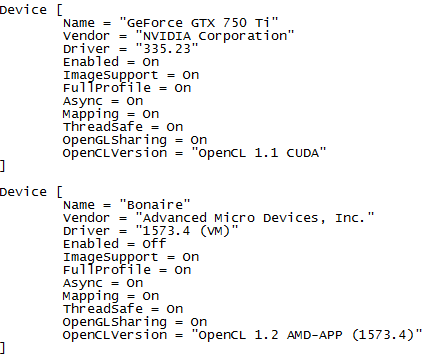Click the second FullProfile = On line
Image resolution: width=426 pixels, height=362 pixels.
tap(127, 270)
